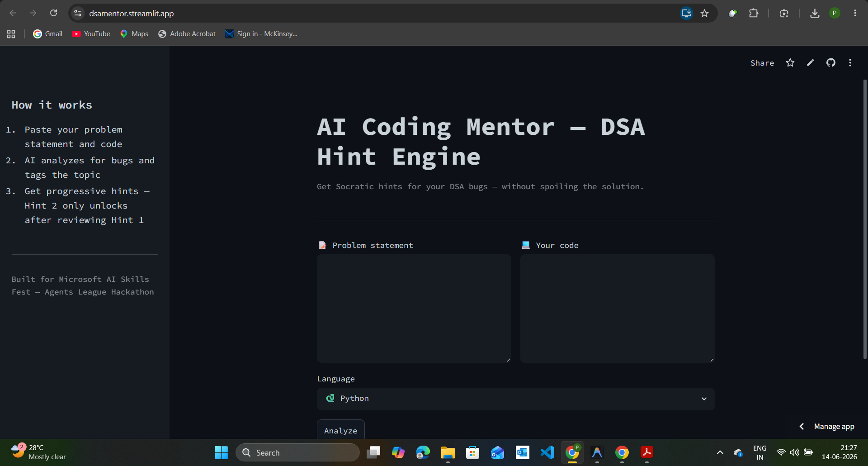Click the taskbar Search box
This screenshot has height=466, width=868.
click(x=297, y=452)
